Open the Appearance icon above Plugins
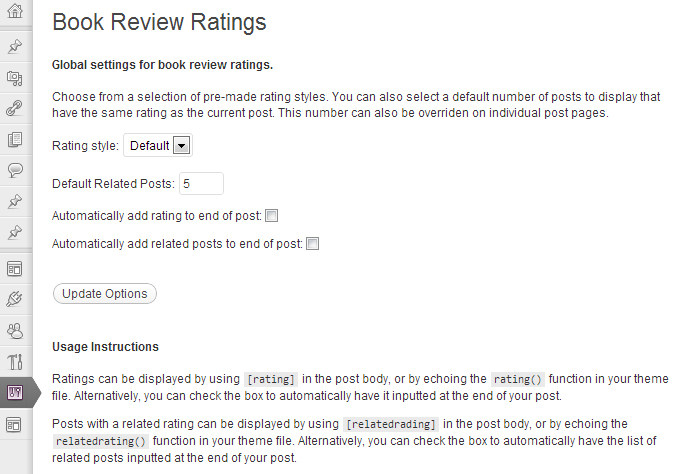Image resolution: width=700 pixels, height=474 pixels. pyautogui.click(x=15, y=267)
